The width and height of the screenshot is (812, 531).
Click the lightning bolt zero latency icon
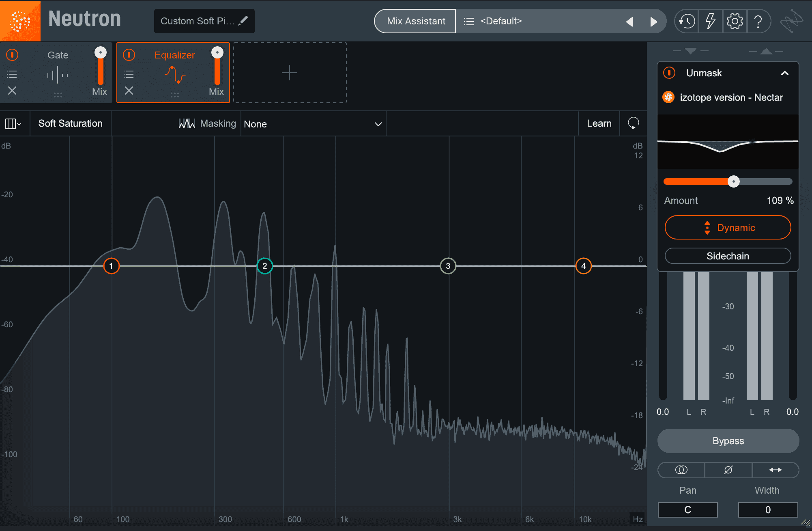coord(710,21)
